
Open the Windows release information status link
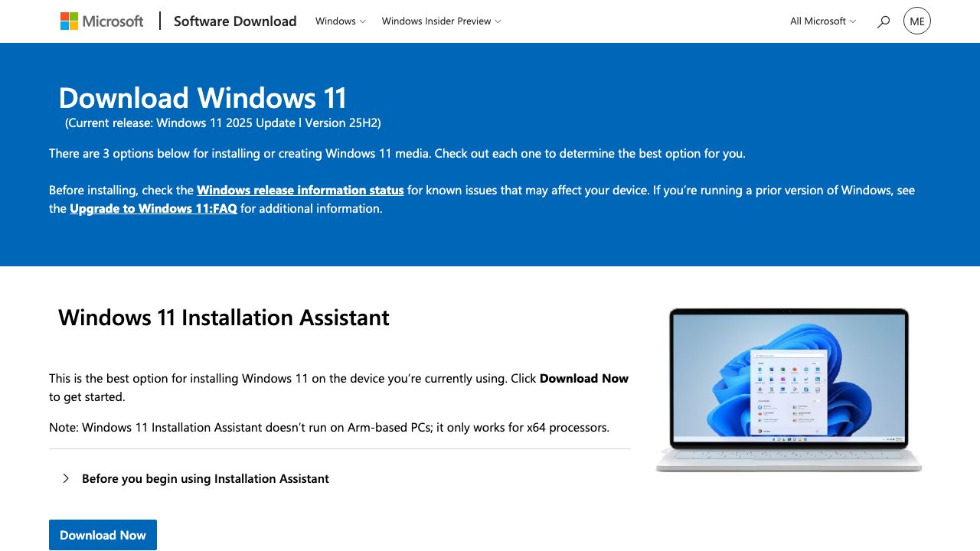click(x=300, y=190)
